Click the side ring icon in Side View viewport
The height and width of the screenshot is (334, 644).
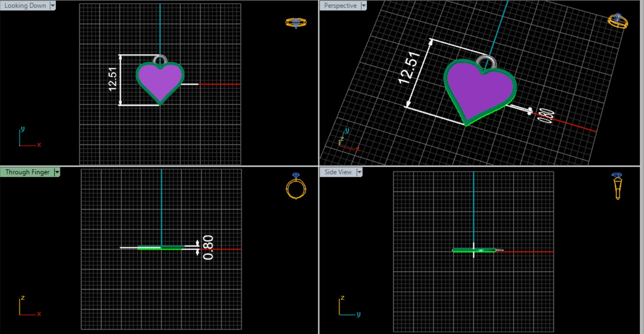point(617,186)
